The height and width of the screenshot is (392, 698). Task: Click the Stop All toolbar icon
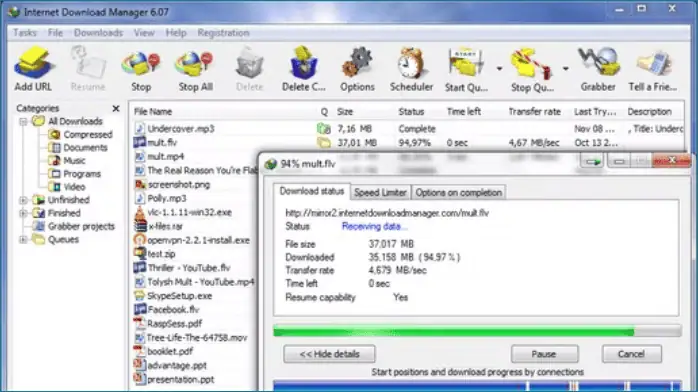(195, 69)
